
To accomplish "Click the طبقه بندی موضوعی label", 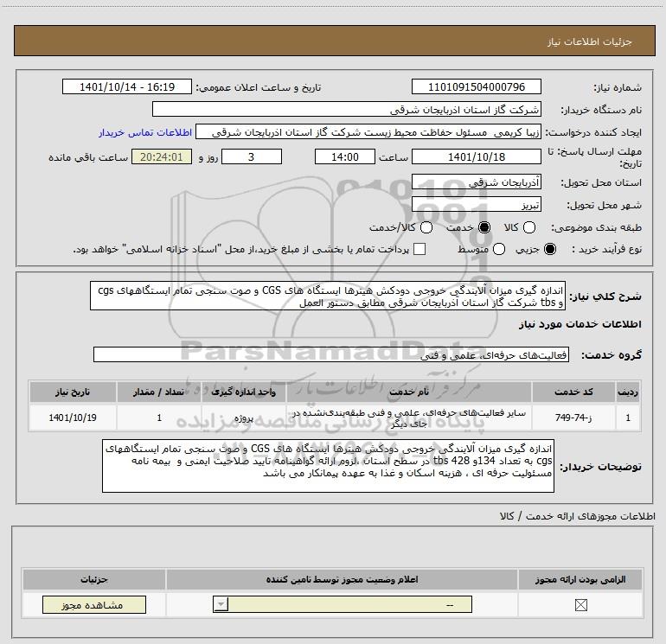I will (596, 228).
